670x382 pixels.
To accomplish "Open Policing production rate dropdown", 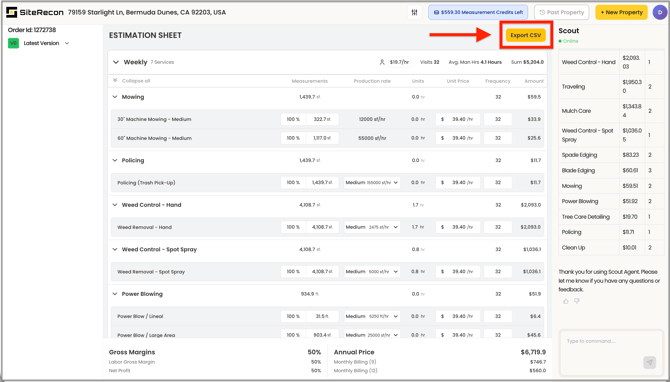I will (372, 182).
